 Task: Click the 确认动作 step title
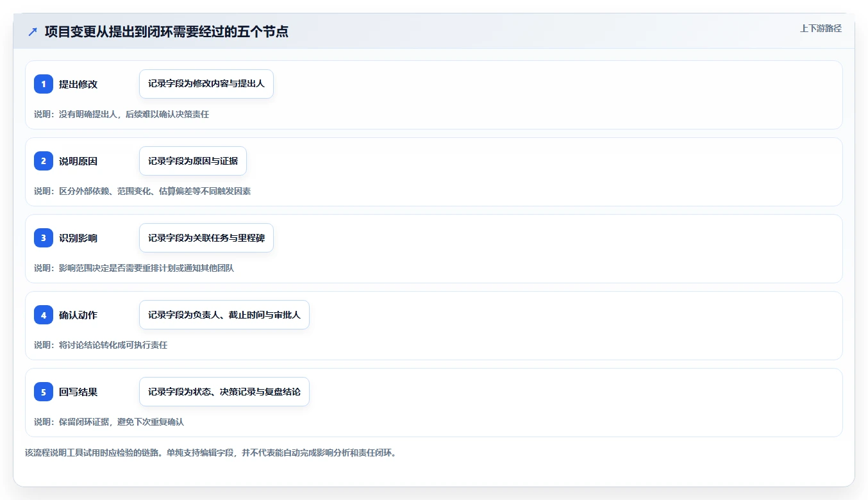click(78, 315)
